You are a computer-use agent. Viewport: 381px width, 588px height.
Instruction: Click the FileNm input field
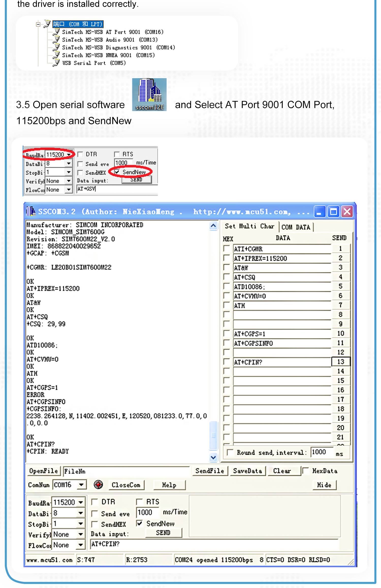pos(126,471)
